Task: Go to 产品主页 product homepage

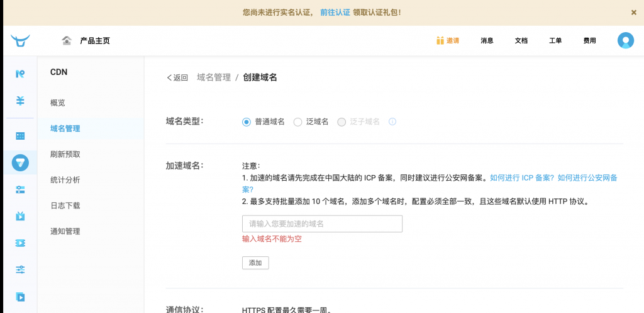Action: coord(95,41)
